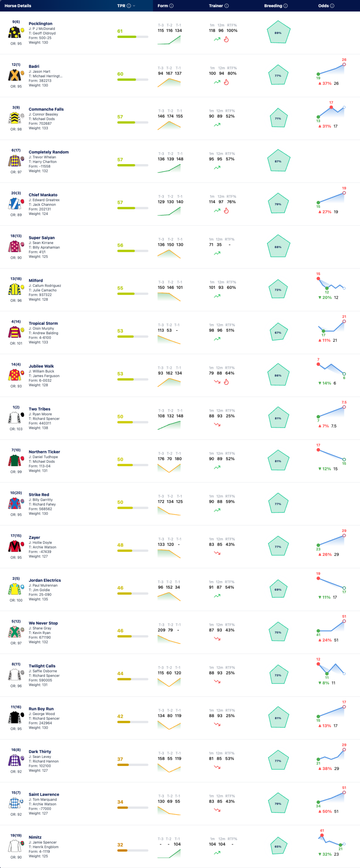Click Jubilee Walk's downward trend arrow icon
This screenshot has height=868, width=360.
(217, 382)
